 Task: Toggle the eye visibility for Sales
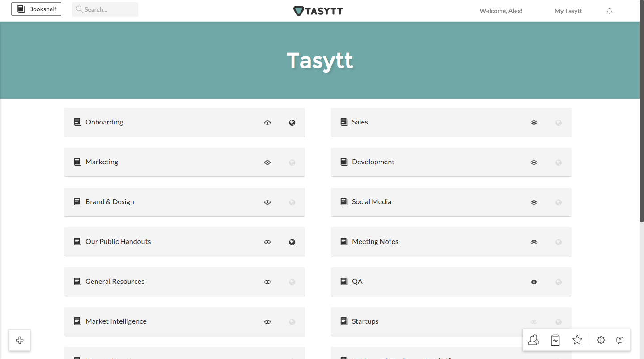click(x=534, y=123)
